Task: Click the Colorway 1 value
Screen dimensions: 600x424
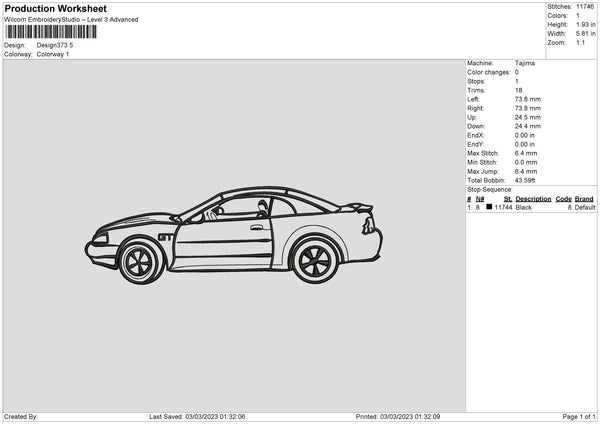Action: (x=53, y=54)
